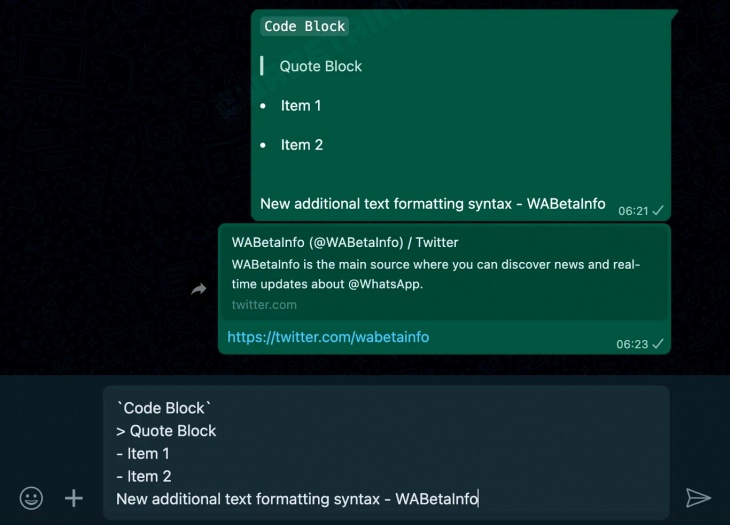Place cursor on '- Item 1' draft line

click(x=143, y=454)
